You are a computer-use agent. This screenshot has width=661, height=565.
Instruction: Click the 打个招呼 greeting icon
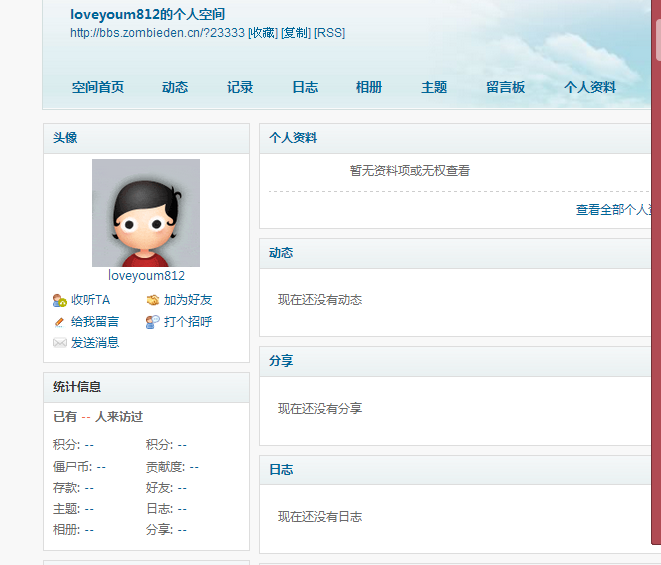click(x=153, y=322)
